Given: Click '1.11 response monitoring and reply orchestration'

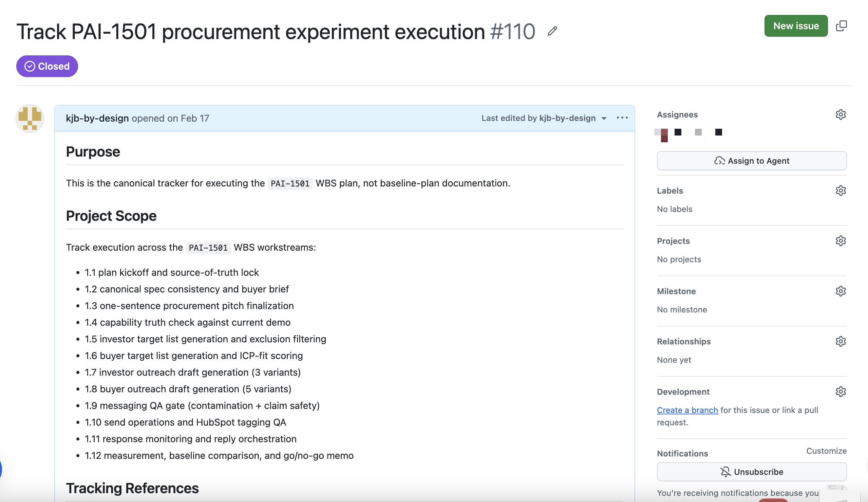Looking at the screenshot, I should click(x=190, y=439).
